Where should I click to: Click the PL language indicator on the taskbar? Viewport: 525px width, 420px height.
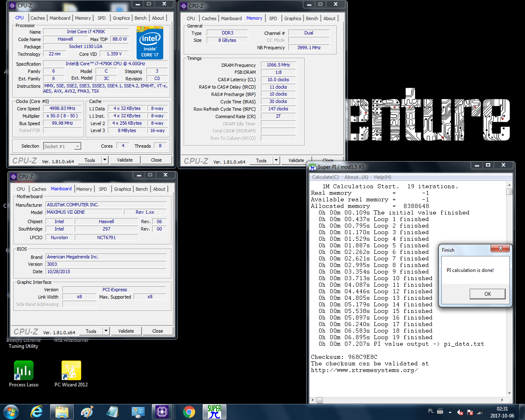(x=431, y=411)
